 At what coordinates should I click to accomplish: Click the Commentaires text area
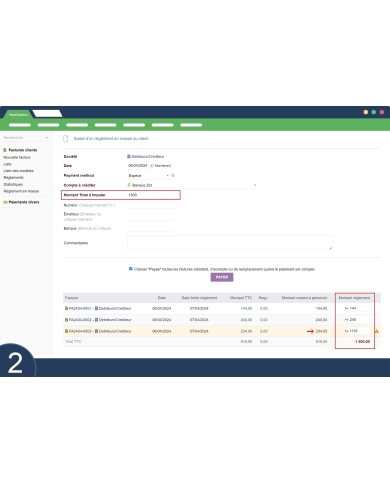click(x=229, y=242)
